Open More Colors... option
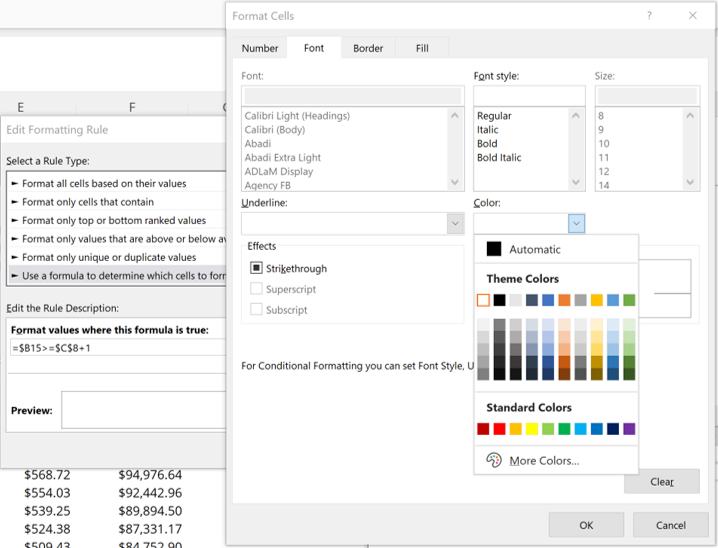Screen dimensions: 718x548 point(544,461)
